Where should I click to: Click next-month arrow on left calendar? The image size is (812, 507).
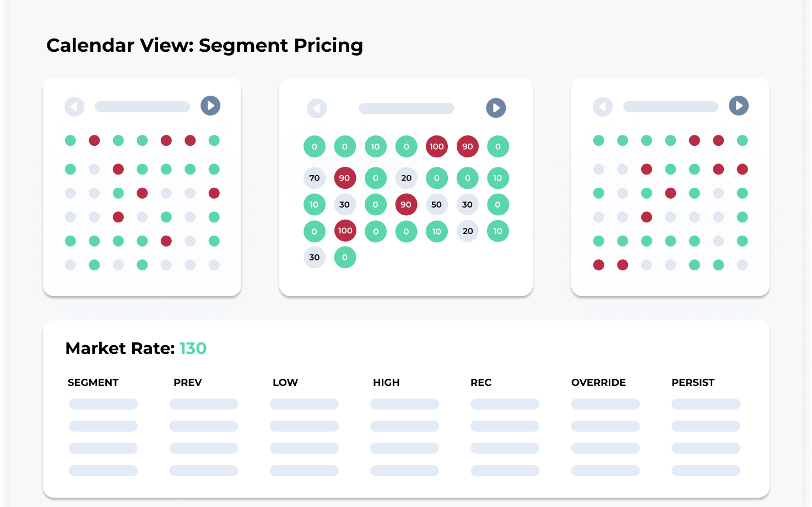click(x=210, y=106)
